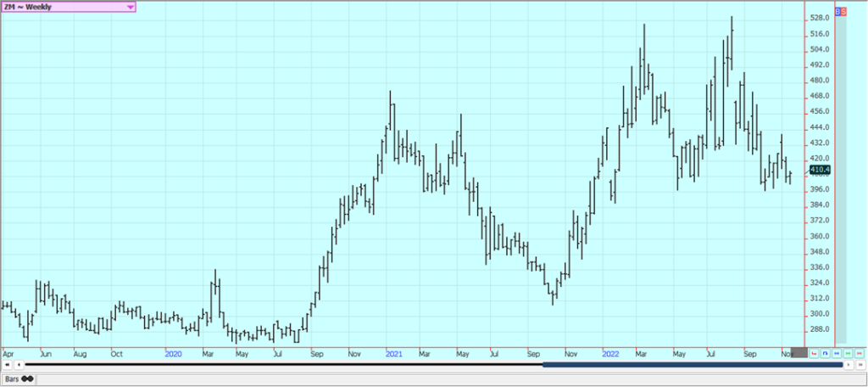Image resolution: width=868 pixels, height=387 pixels.
Task: Jump to the earliest data with the double-left arrow
Action: point(7,365)
